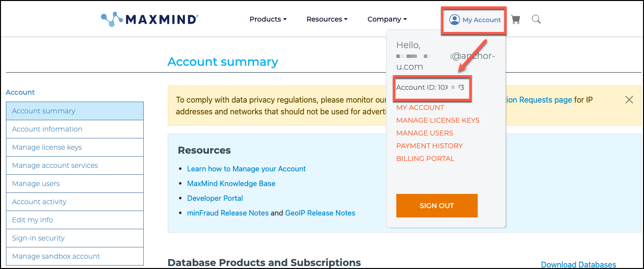Viewport: 644px width, 269px height.
Task: Expand the Resources dropdown menu
Action: [327, 20]
